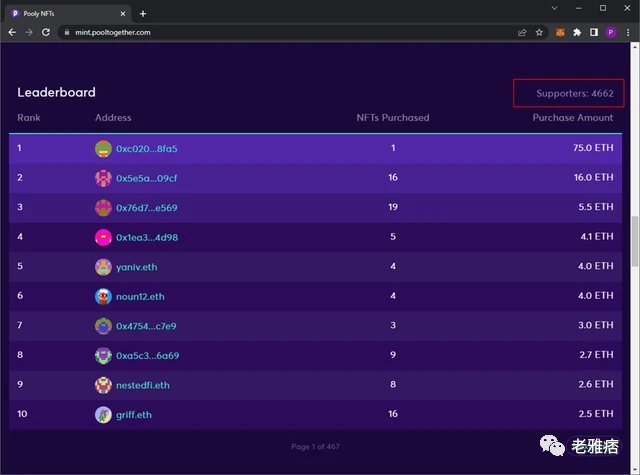The height and width of the screenshot is (475, 640).
Task: Open the tab search chevron
Action: click(x=554, y=8)
